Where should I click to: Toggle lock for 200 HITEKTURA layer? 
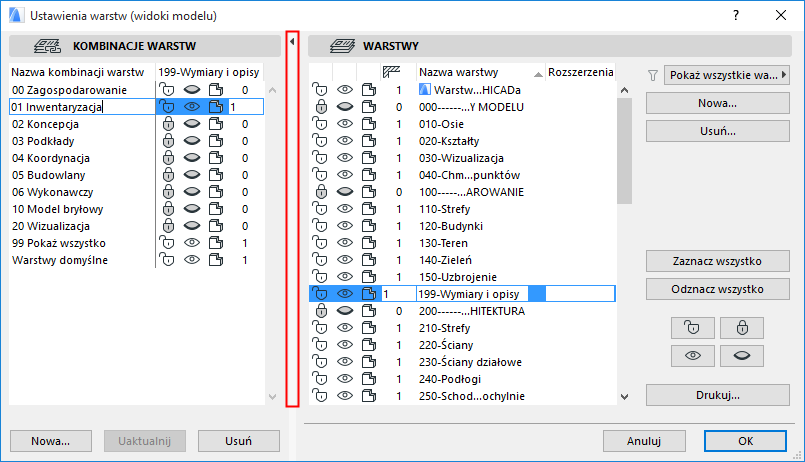tap(321, 311)
